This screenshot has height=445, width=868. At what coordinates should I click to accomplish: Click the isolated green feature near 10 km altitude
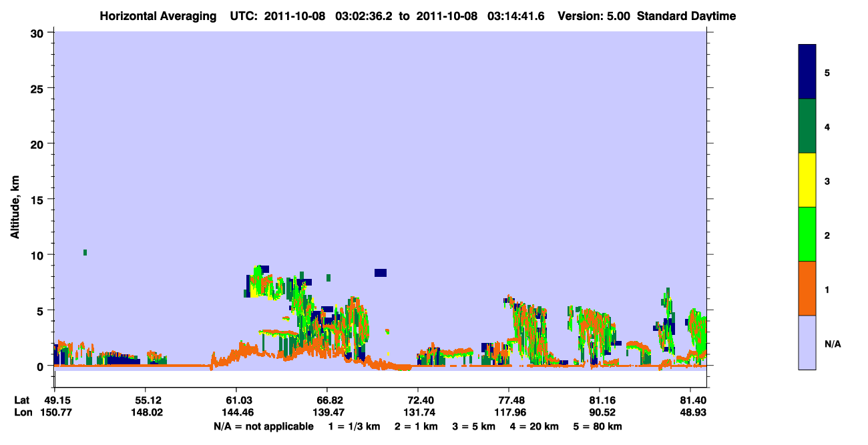point(85,252)
